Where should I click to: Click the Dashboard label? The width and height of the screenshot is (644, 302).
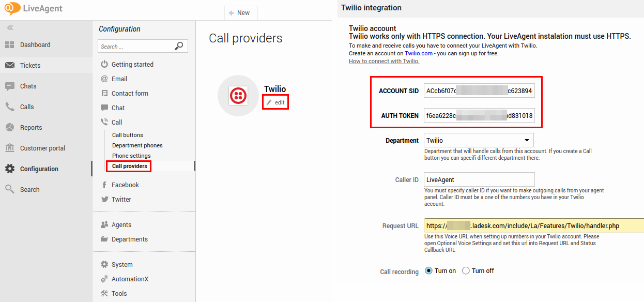click(x=35, y=45)
